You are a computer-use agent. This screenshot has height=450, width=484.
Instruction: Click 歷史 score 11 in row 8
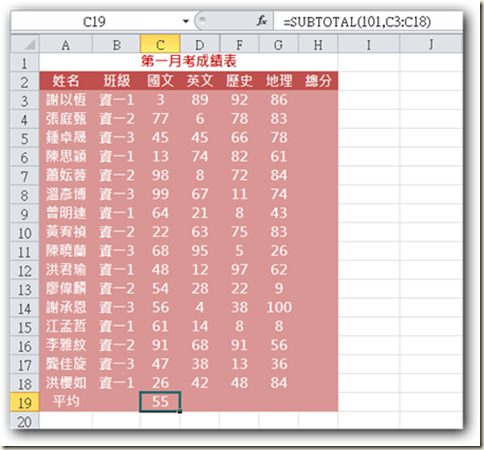(x=239, y=194)
